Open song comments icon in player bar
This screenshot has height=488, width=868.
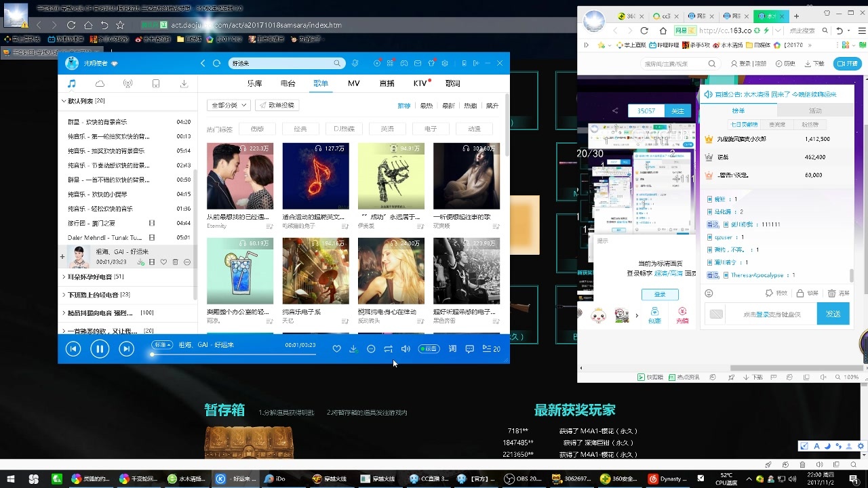pos(469,348)
